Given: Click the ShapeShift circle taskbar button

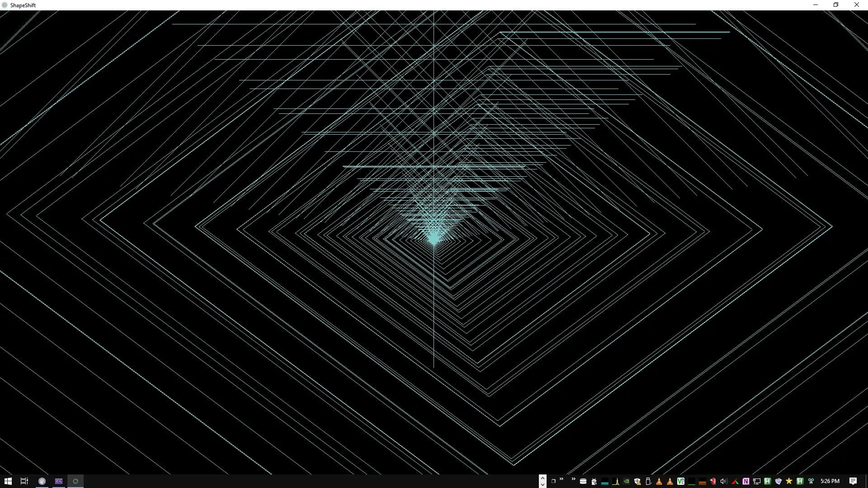Looking at the screenshot, I should 75,481.
